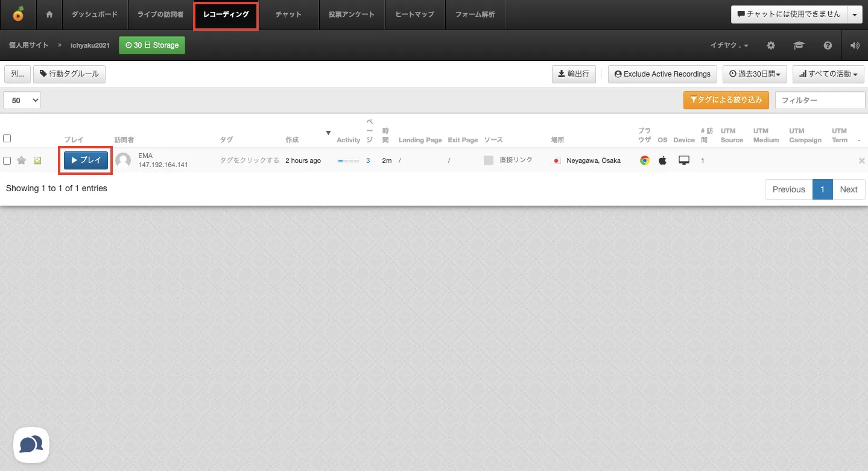Click the フィルター search field
This screenshot has height=471, width=868.
[820, 100]
